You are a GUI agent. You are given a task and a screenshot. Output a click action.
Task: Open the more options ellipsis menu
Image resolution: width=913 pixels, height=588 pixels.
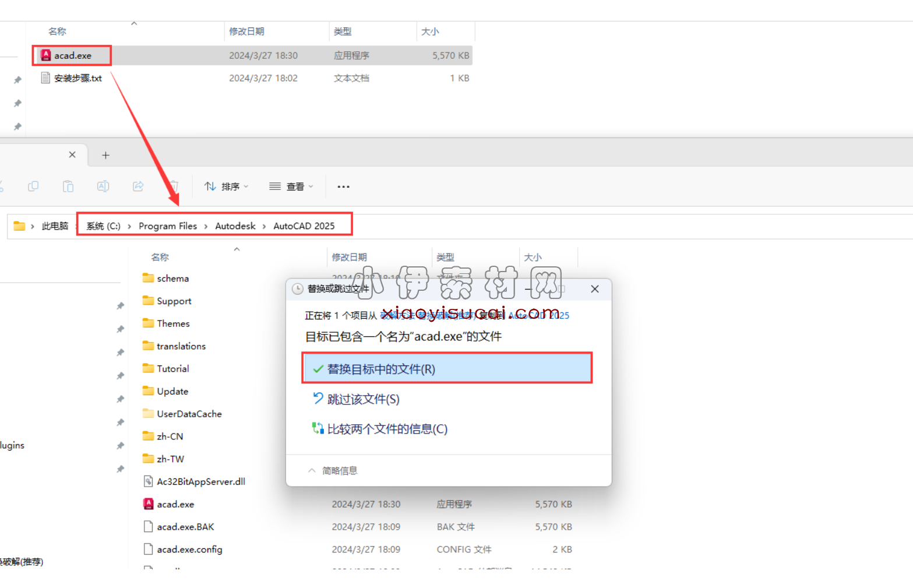coord(344,186)
